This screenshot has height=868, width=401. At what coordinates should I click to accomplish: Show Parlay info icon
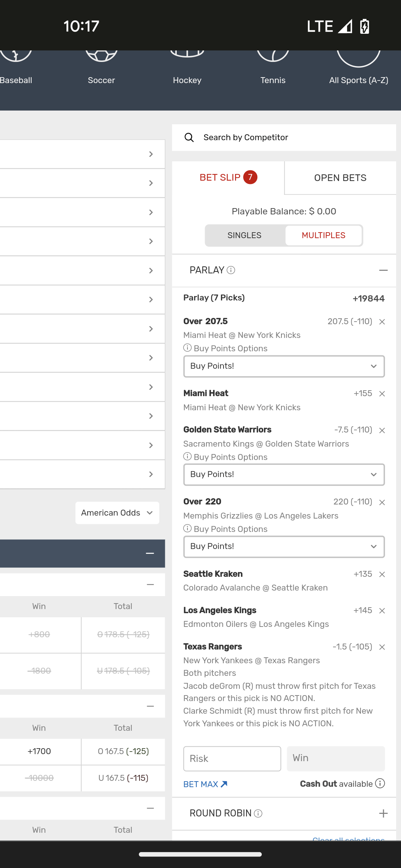[231, 270]
